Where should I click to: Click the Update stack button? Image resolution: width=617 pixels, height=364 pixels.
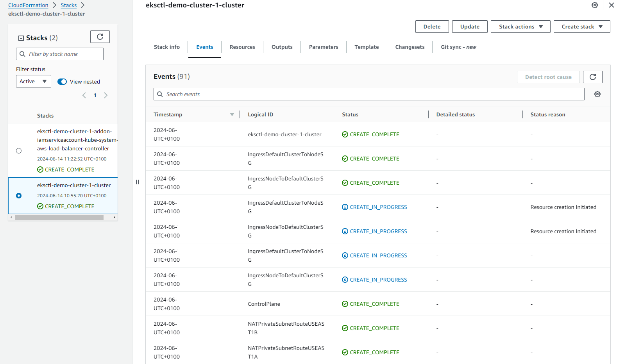[470, 27]
